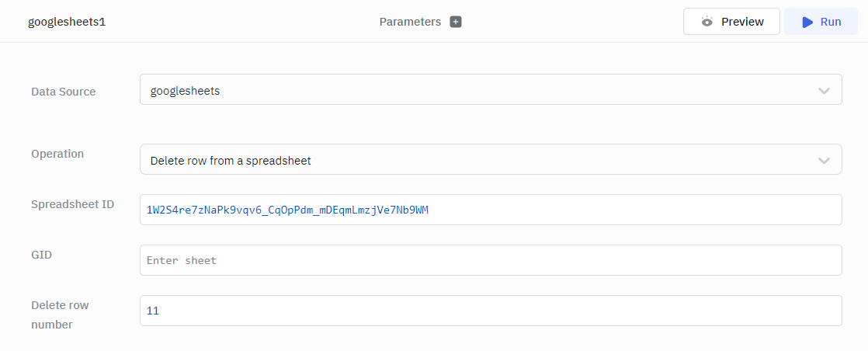Rename the googlesheets1 query title
Screen dimensions: 868x351
(67, 22)
